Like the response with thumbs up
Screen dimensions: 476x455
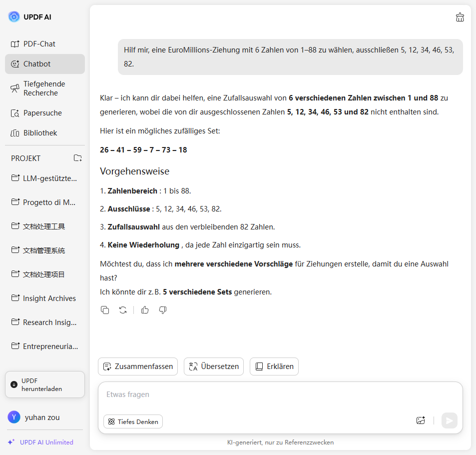(145, 310)
